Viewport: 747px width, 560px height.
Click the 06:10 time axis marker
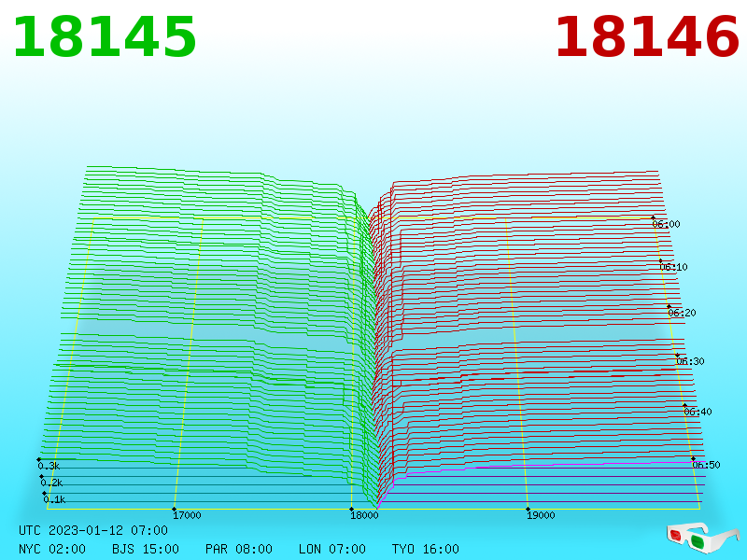pyautogui.click(x=673, y=267)
